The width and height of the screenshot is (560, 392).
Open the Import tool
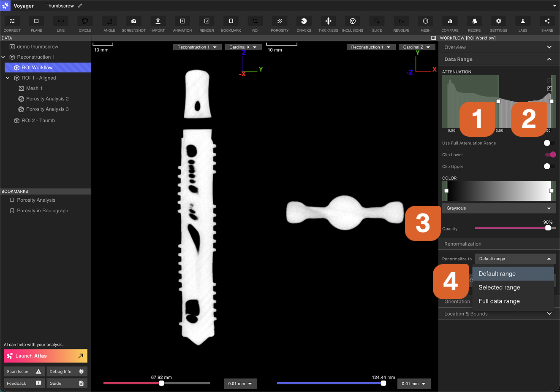158,24
